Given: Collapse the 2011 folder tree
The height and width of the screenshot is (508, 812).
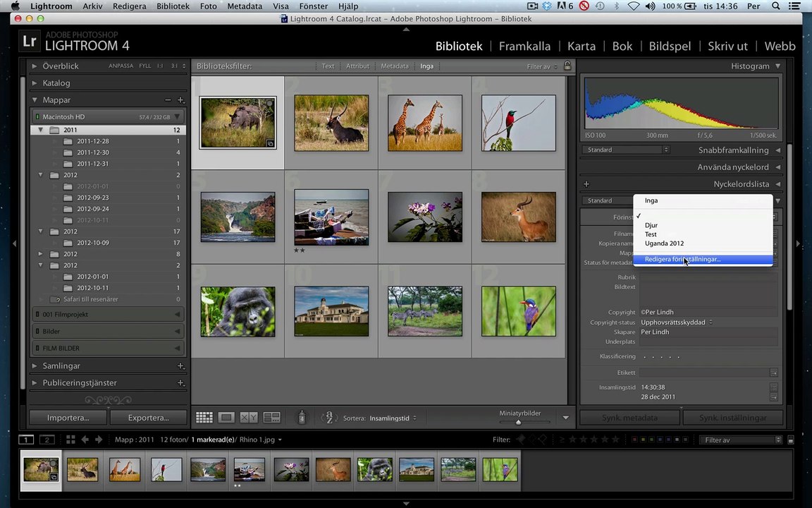Looking at the screenshot, I should pos(41,130).
